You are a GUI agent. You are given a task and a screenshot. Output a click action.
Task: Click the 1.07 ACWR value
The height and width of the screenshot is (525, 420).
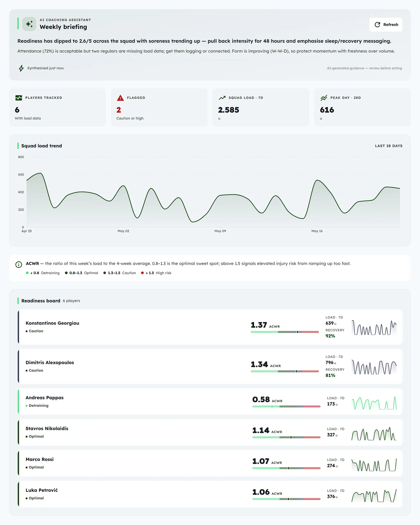coord(261,461)
